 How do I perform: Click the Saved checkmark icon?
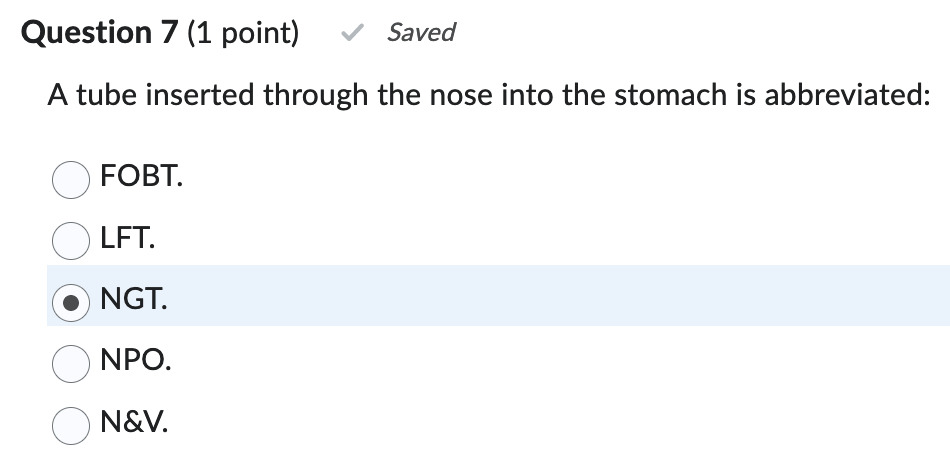(352, 34)
